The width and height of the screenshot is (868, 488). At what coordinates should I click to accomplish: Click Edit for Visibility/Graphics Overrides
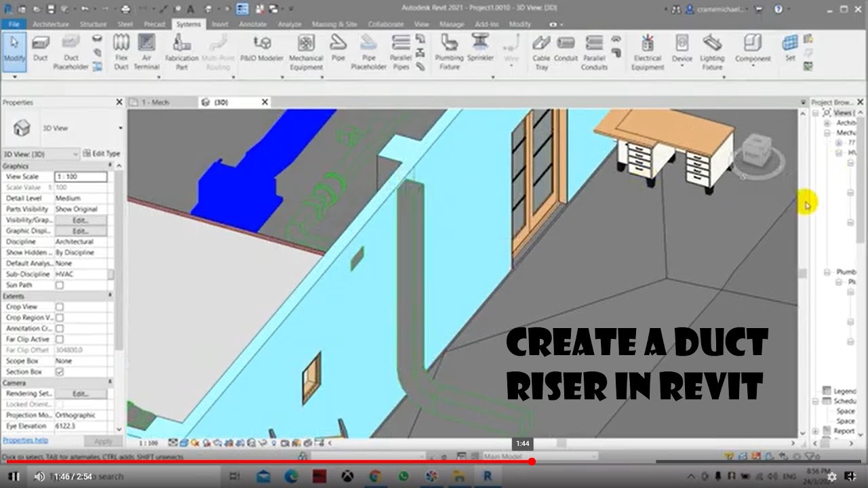click(81, 220)
